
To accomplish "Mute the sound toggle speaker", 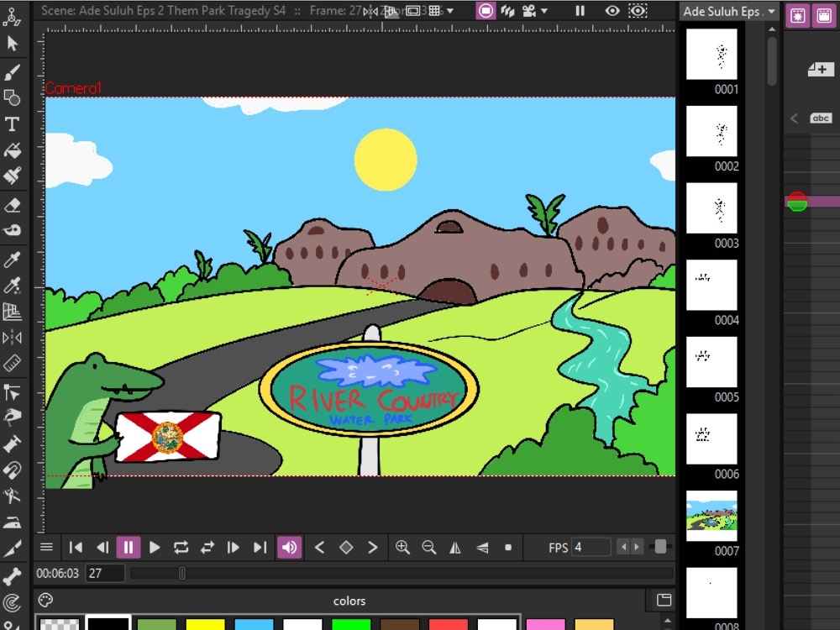I will pos(289,547).
